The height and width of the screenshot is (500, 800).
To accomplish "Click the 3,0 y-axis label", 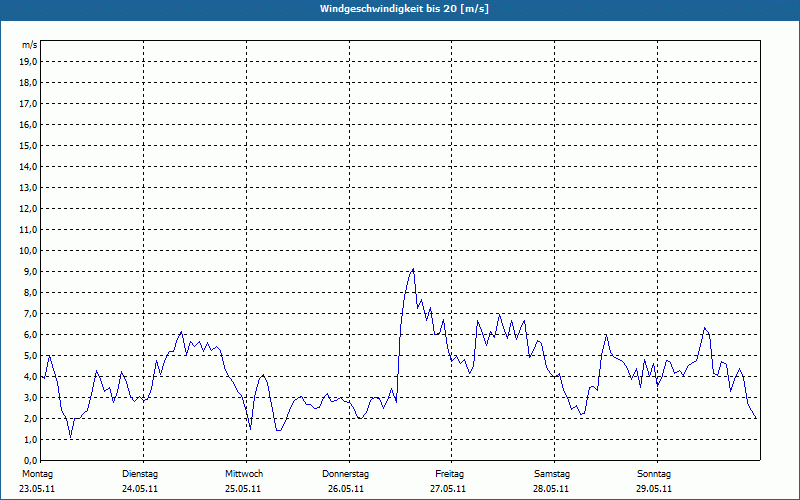I will pyautogui.click(x=30, y=397).
